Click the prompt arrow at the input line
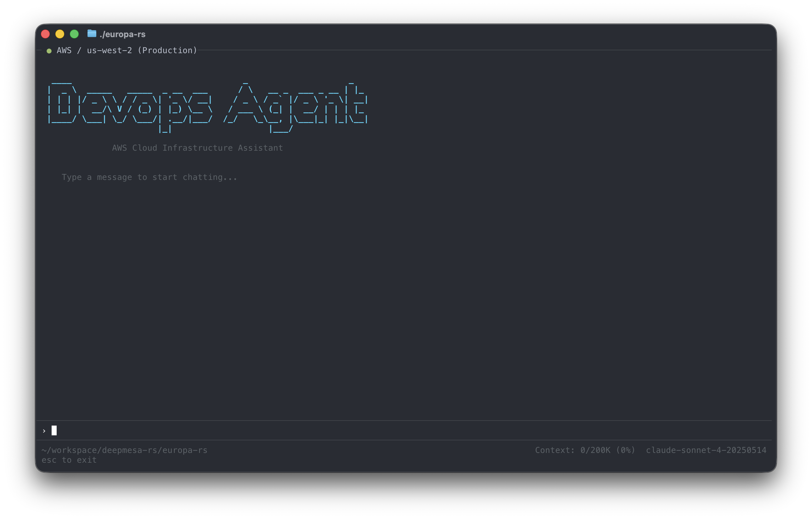The width and height of the screenshot is (812, 519). point(44,430)
